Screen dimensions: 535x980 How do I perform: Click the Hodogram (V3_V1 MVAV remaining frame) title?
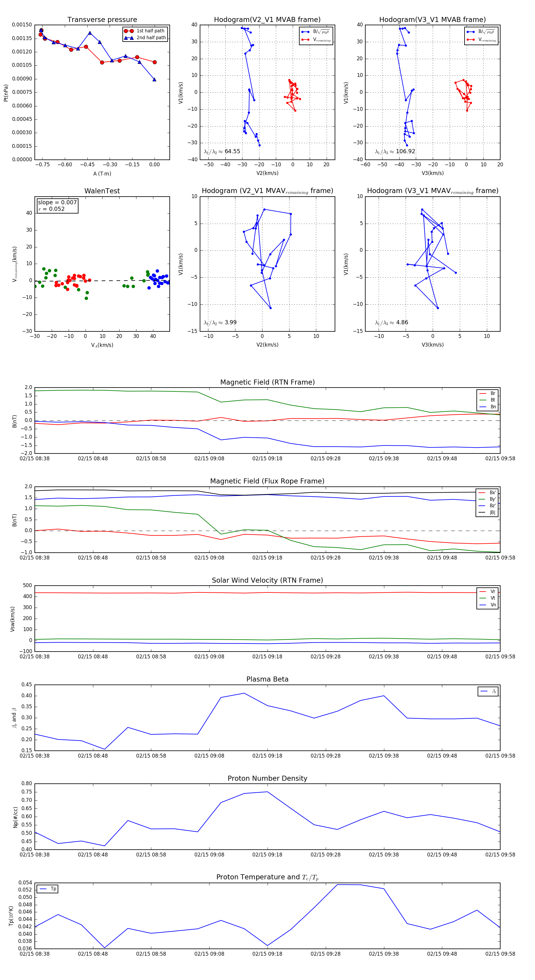pos(432,191)
